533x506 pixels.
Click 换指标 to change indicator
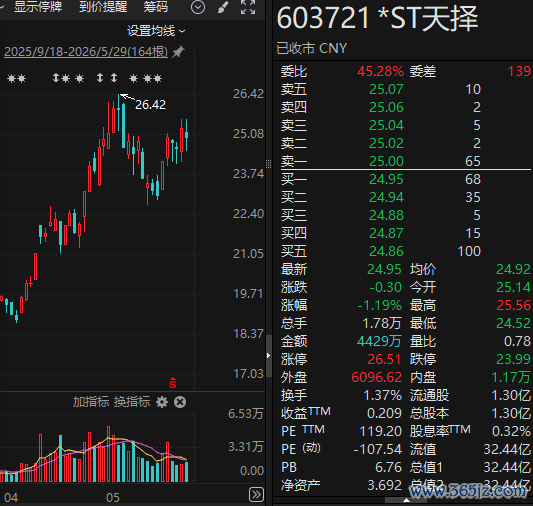132,402
